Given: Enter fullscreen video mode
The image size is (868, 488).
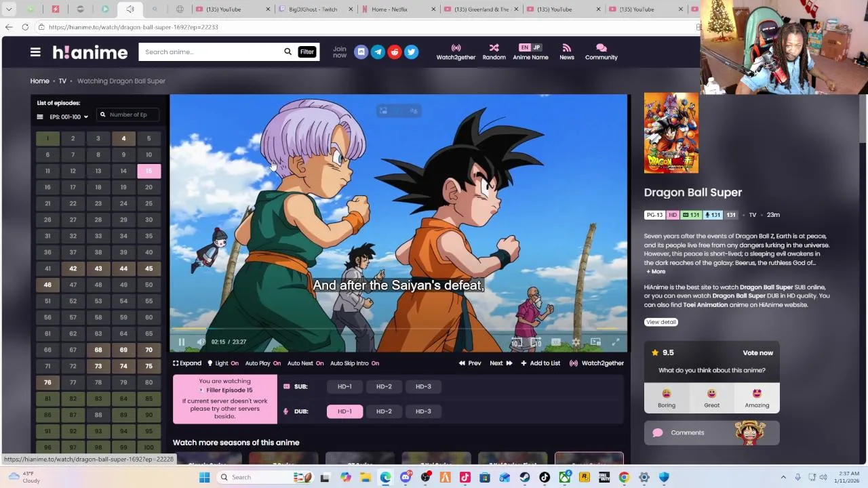Looking at the screenshot, I should (616, 342).
